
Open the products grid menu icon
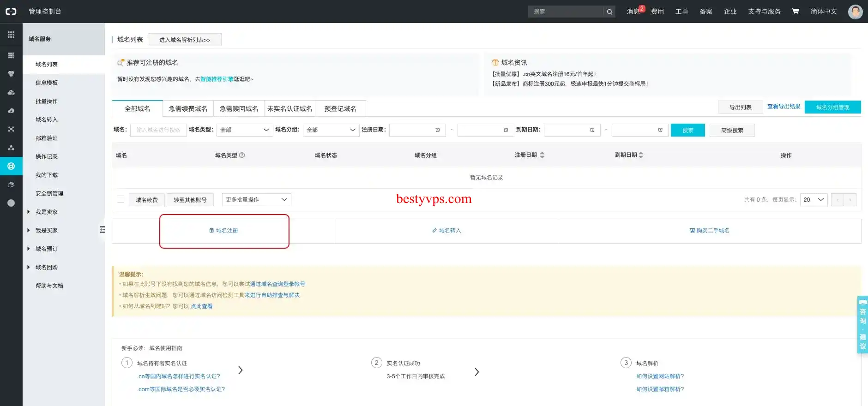tap(11, 35)
